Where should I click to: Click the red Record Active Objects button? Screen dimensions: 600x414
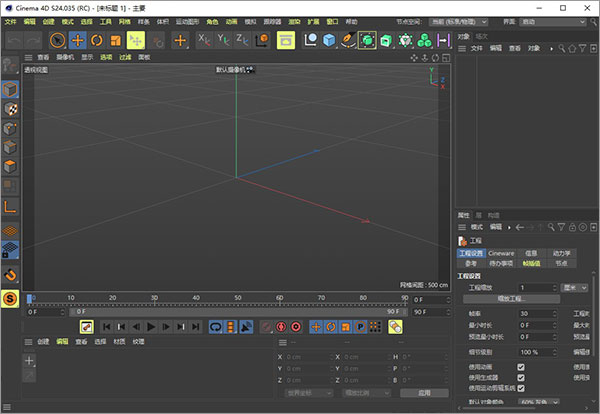point(281,326)
